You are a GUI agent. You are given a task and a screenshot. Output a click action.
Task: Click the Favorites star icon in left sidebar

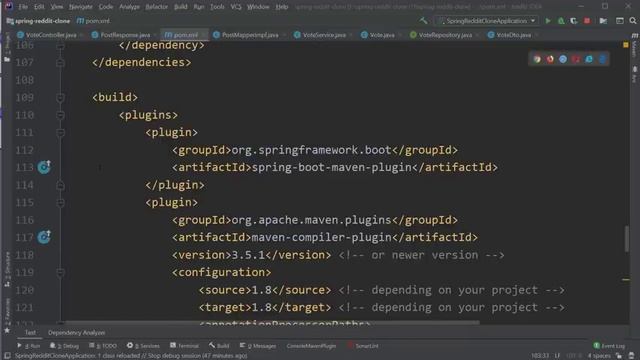7,330
